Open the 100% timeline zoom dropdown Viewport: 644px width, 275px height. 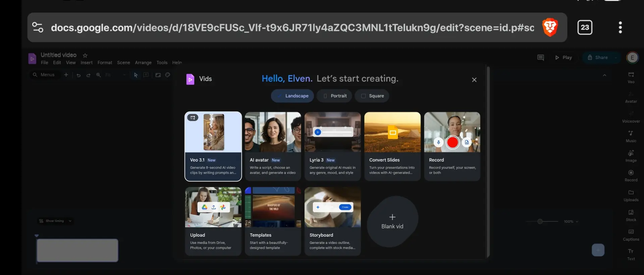(x=571, y=222)
